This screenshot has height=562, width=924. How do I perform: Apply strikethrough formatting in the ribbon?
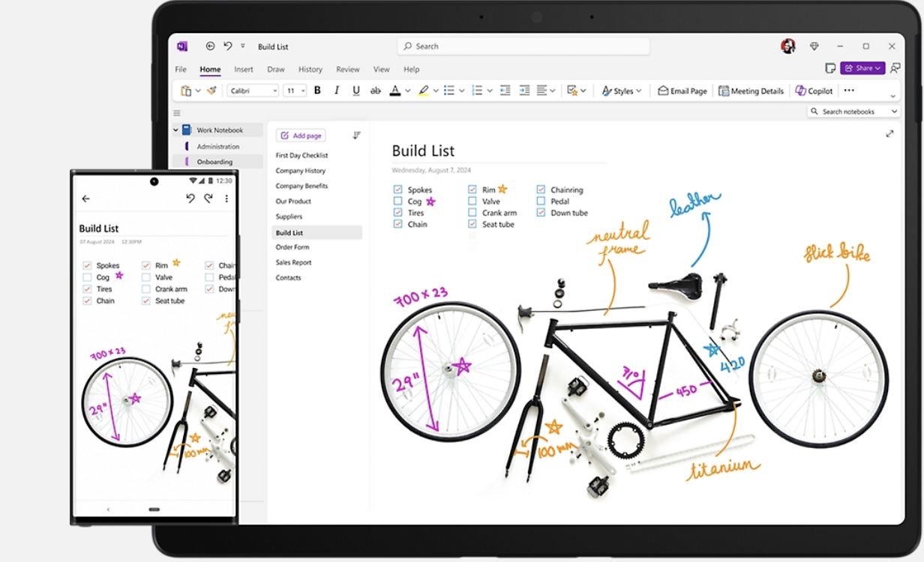376,91
